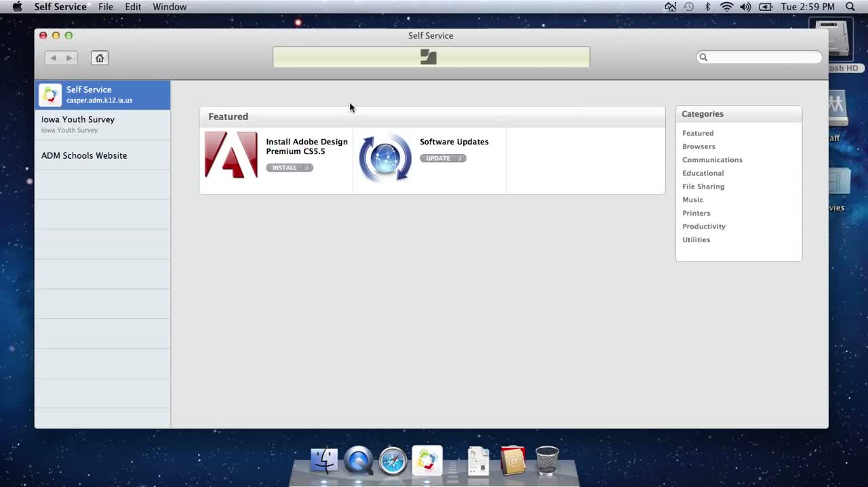Select the Browsers category
The height and width of the screenshot is (487, 868).
click(698, 147)
